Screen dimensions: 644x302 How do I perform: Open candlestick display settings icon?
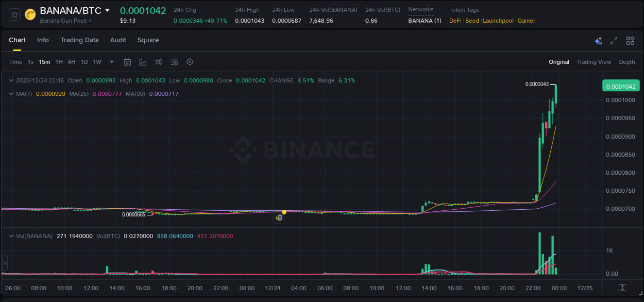pyautogui.click(x=158, y=62)
